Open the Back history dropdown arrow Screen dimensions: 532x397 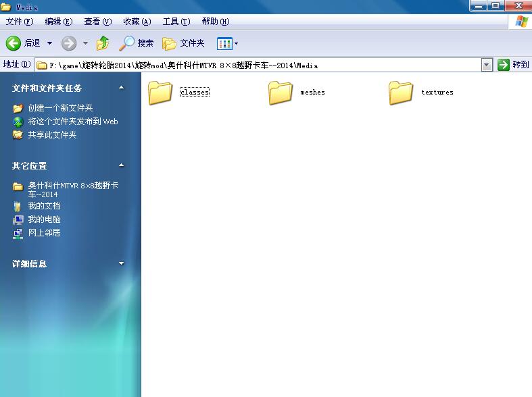coord(49,43)
